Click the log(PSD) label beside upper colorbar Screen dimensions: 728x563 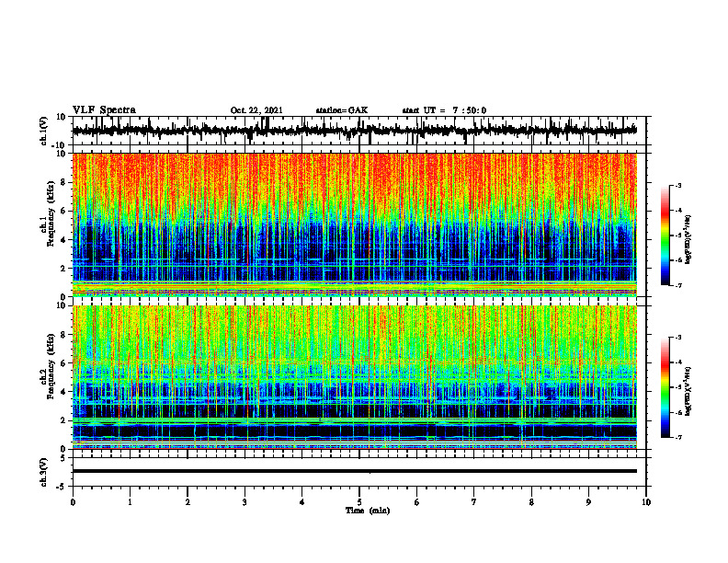point(688,240)
